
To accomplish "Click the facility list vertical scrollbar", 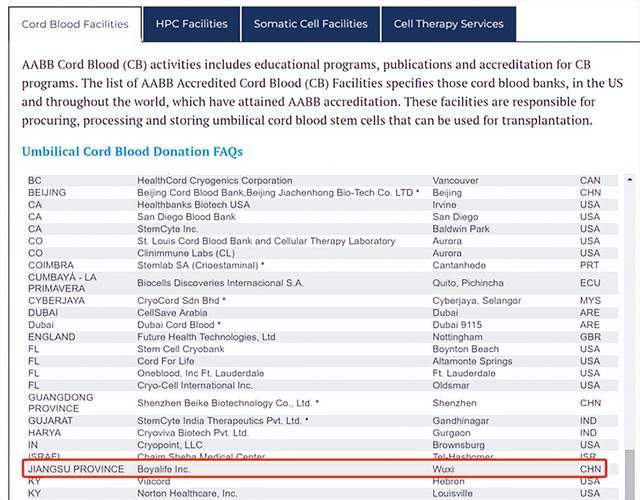I will click(x=627, y=330).
